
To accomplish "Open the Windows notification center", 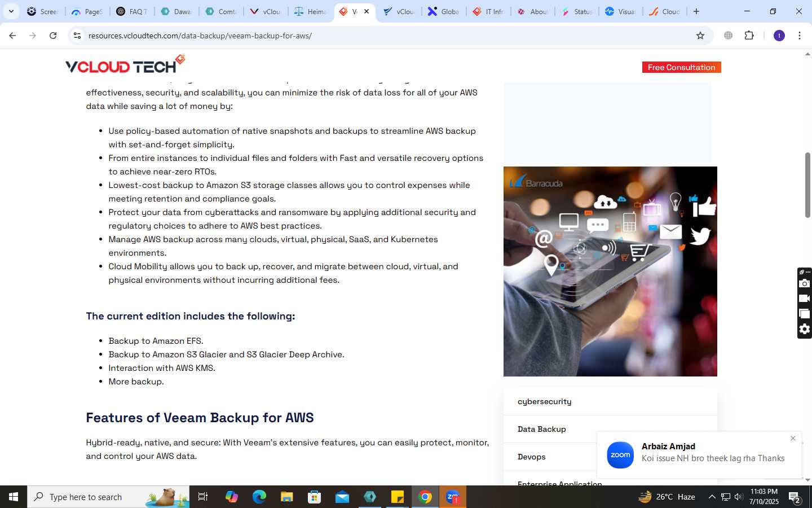I will click(x=795, y=497).
